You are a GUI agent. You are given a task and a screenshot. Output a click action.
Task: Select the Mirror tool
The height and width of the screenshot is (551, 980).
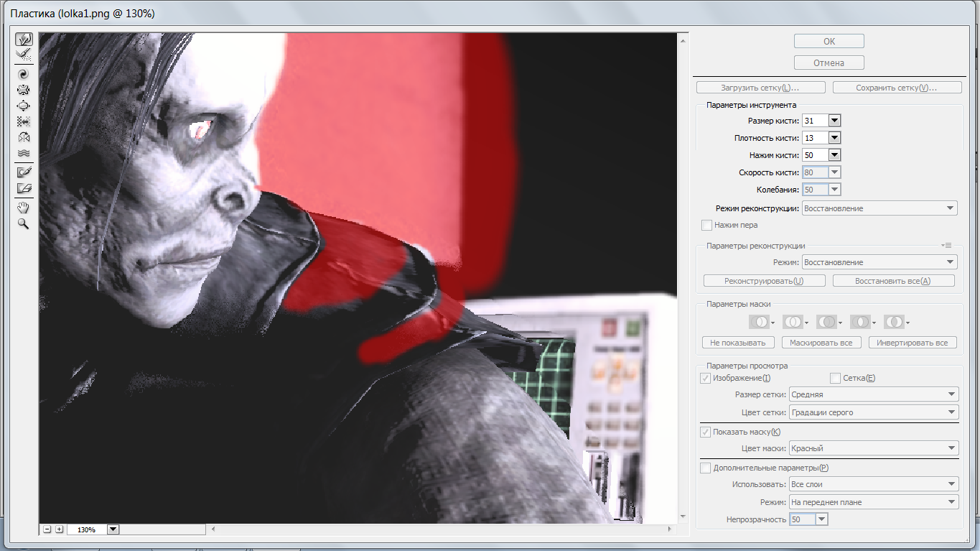click(24, 137)
